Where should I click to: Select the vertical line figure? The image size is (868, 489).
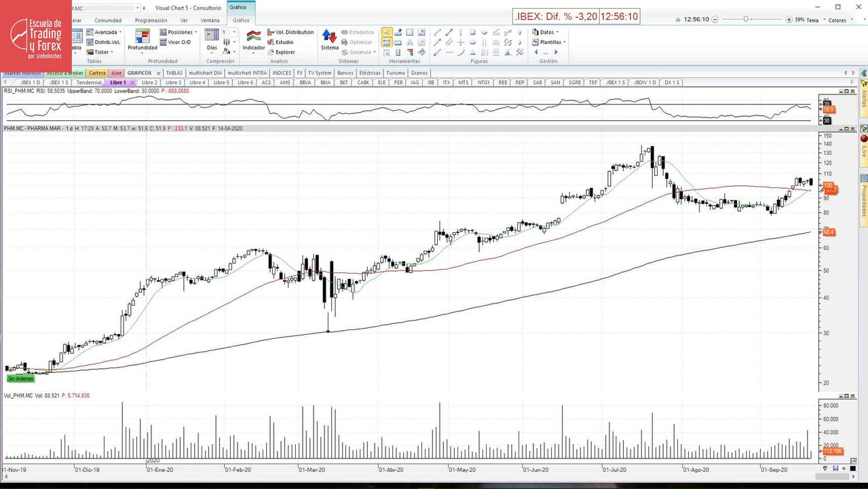460,32
